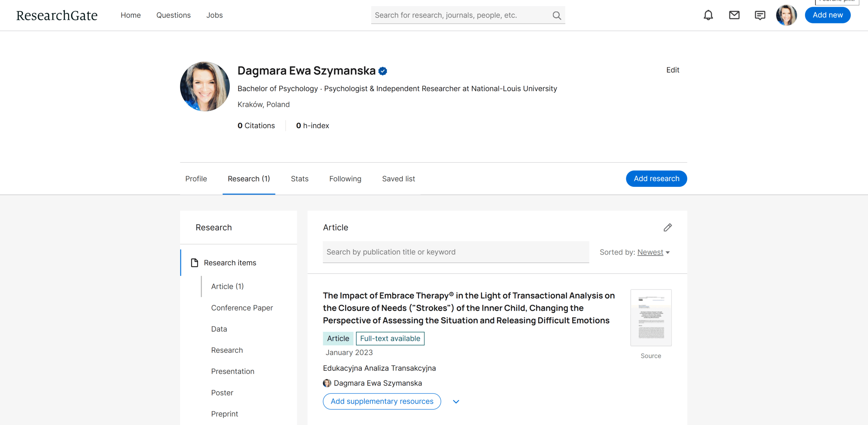This screenshot has width=868, height=425.
Task: Click the Add new button
Action: [827, 15]
